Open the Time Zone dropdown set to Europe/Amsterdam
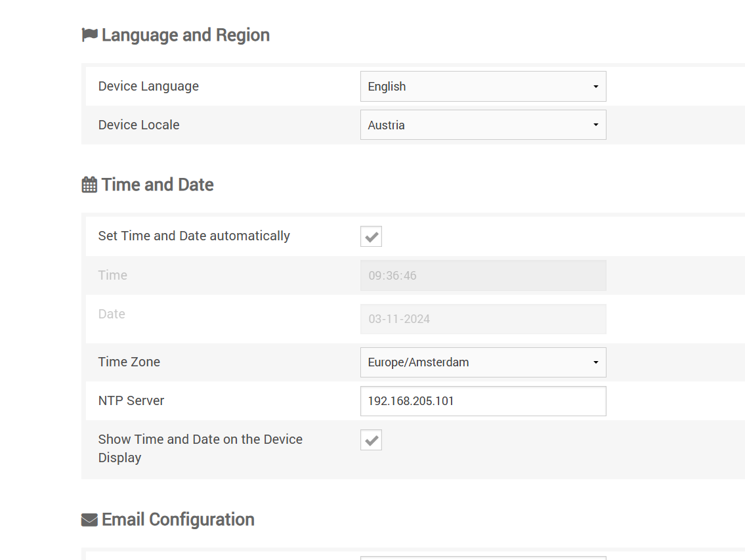The width and height of the screenshot is (745, 560). 482,362
